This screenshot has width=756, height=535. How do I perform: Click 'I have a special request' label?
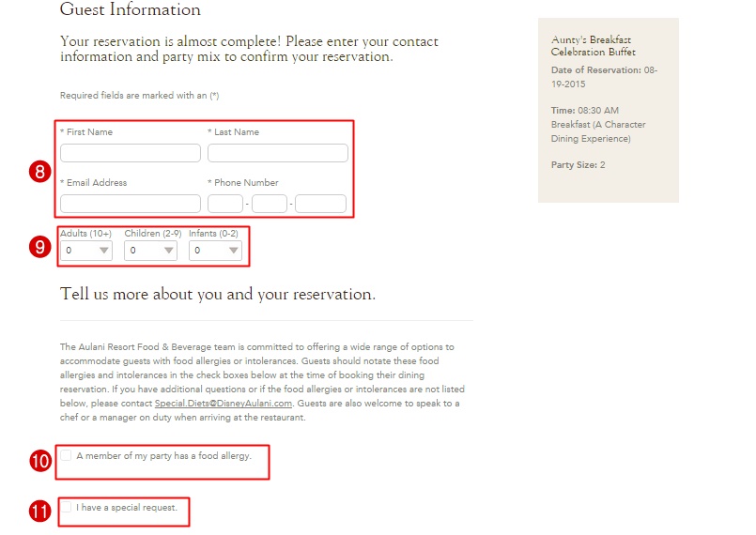coord(127,508)
